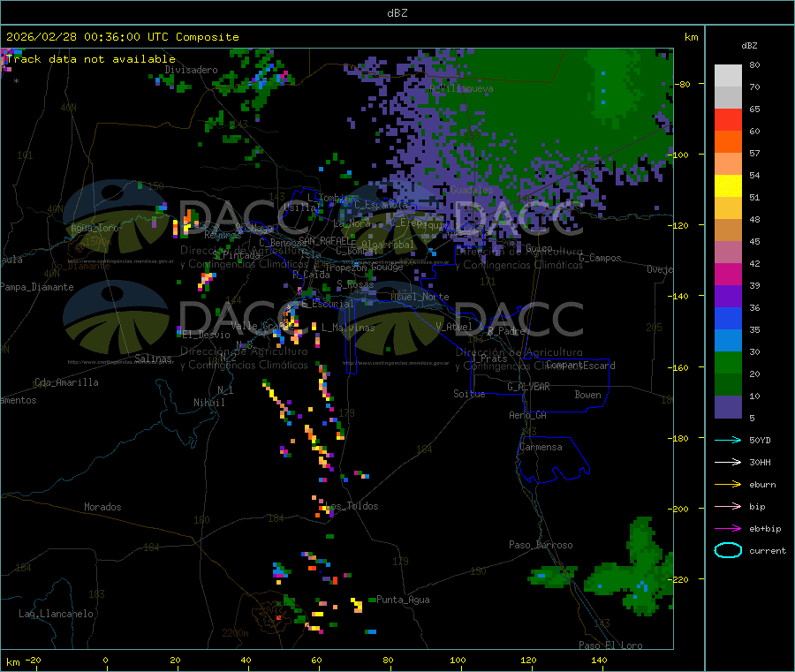Click the white 30HM arrow in legend
The height and width of the screenshot is (672, 795).
pos(728,462)
